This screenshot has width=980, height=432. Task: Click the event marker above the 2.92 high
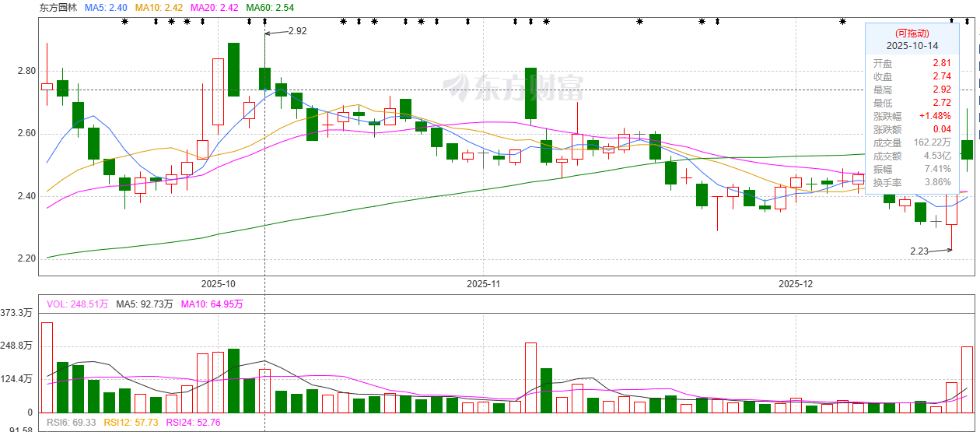tap(265, 22)
